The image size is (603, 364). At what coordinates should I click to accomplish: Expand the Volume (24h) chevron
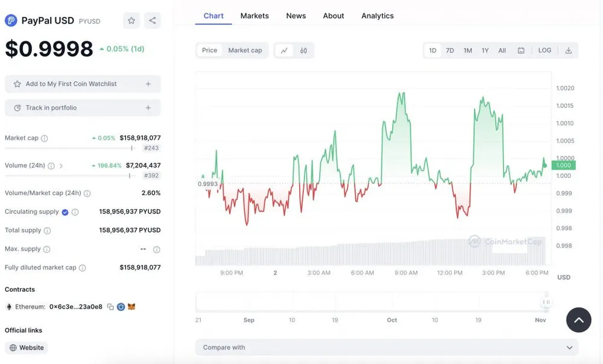click(62, 166)
